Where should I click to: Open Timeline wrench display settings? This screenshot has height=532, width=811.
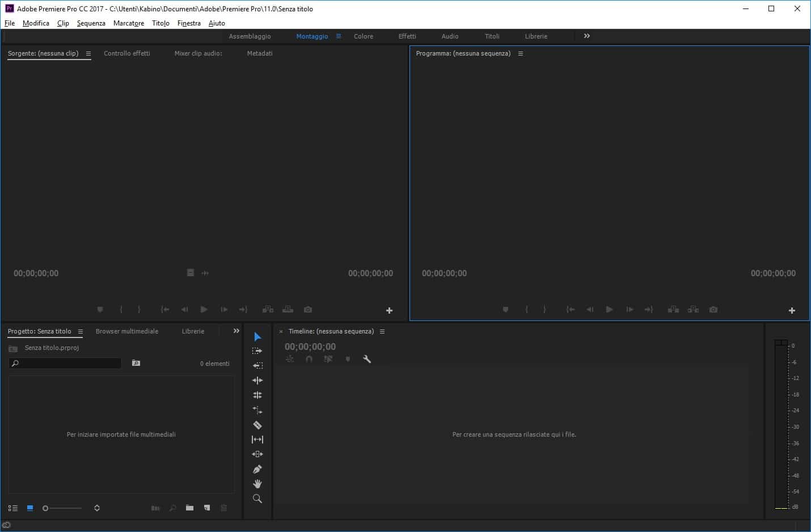click(367, 359)
